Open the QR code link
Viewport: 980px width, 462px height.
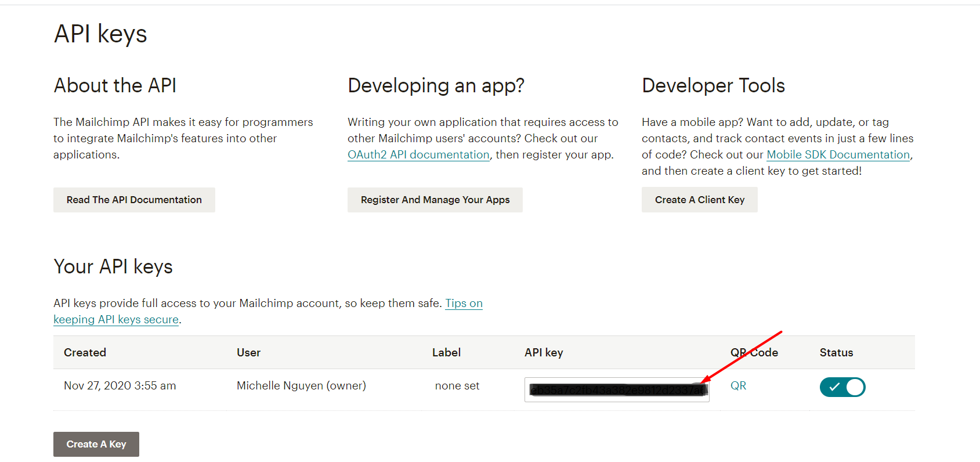pos(738,385)
